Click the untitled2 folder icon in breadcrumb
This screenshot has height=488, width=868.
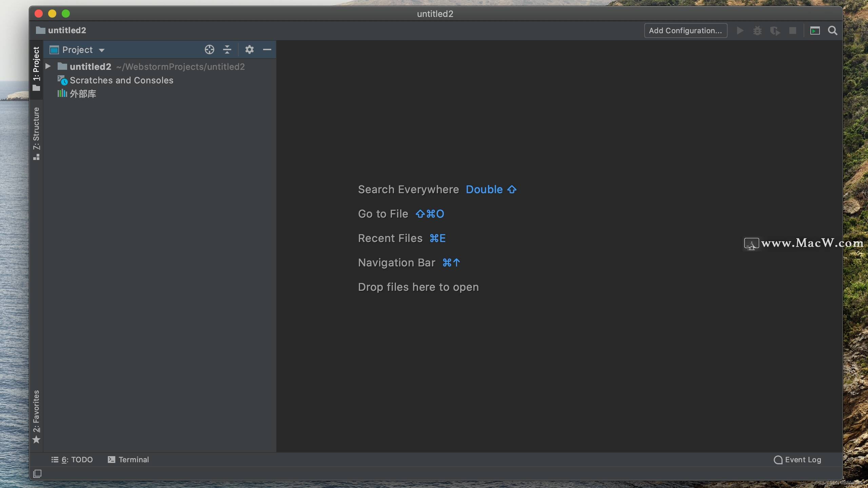[40, 30]
